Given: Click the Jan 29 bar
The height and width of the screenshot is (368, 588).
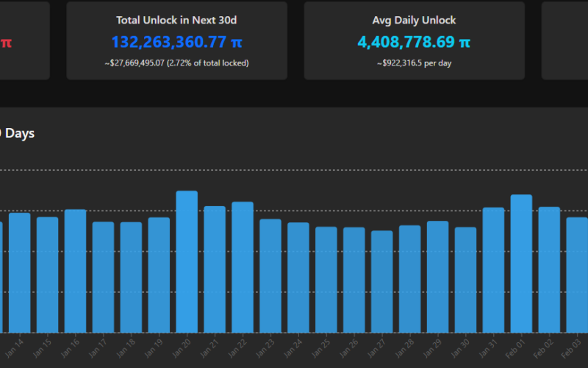Looking at the screenshot, I should pos(437,276).
